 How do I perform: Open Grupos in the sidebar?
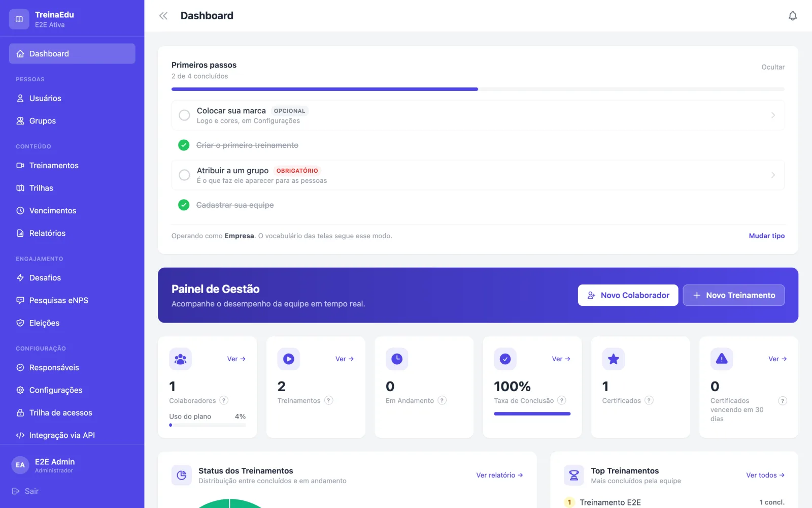(72, 121)
